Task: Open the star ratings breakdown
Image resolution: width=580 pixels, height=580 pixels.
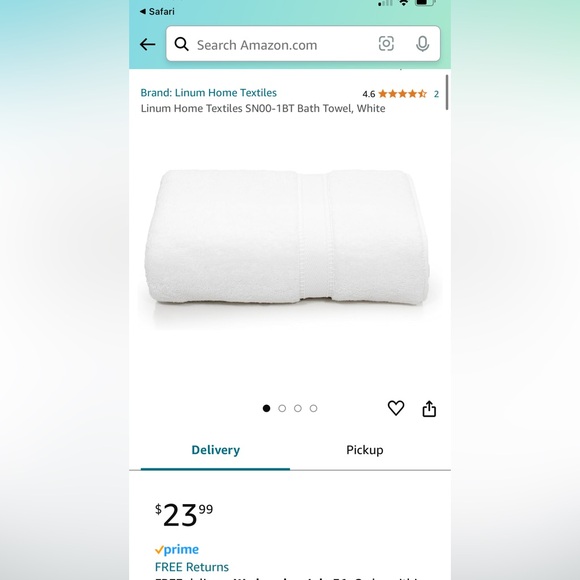Action: click(x=402, y=94)
